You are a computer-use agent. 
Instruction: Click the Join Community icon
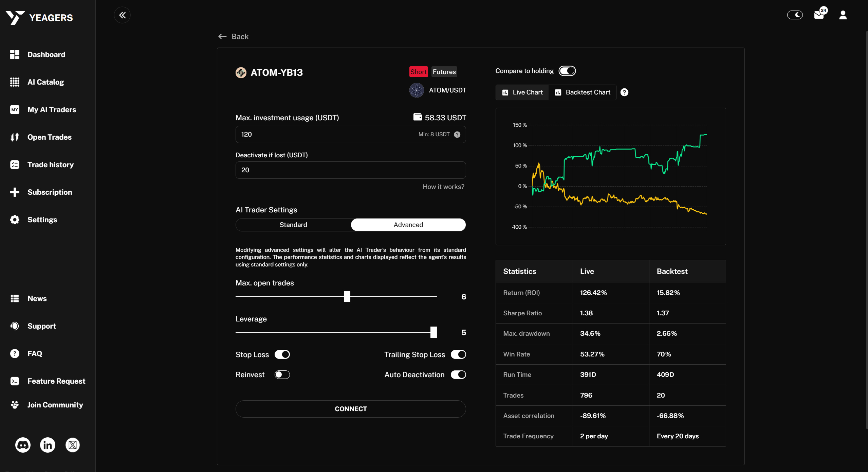pos(15,405)
